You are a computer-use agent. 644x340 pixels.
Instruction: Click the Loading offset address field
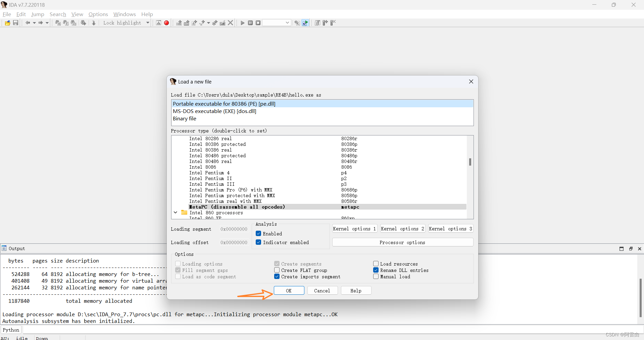coord(234,242)
